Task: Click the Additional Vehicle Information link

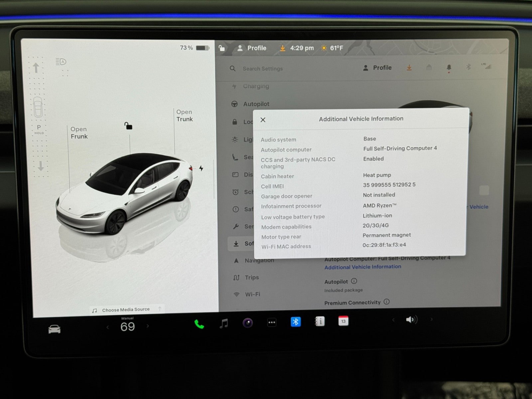Action: pyautogui.click(x=362, y=267)
